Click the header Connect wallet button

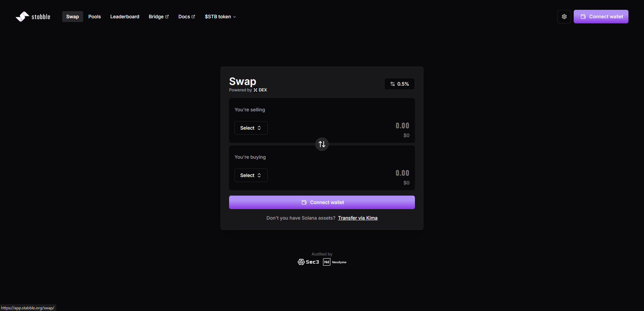[601, 17]
